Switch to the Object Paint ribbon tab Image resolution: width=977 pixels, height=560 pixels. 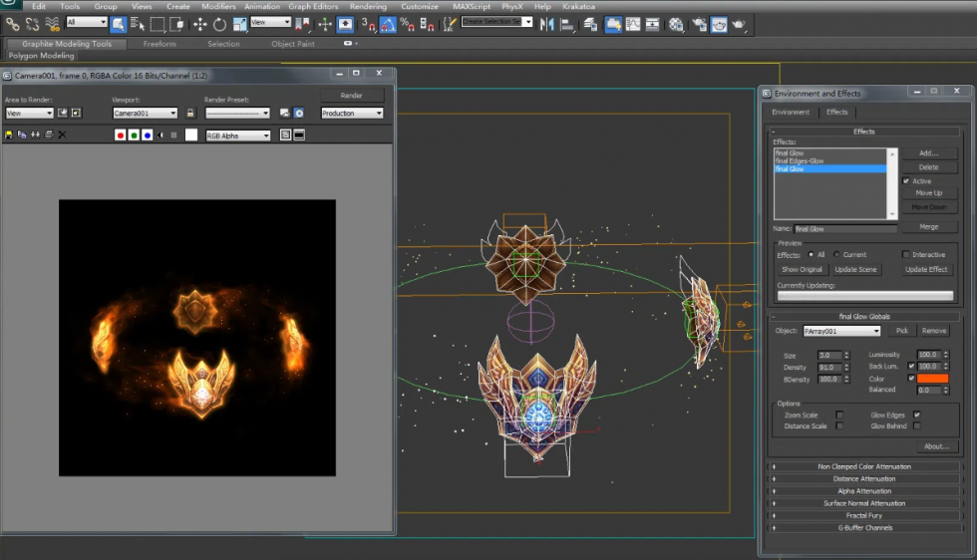pos(293,44)
